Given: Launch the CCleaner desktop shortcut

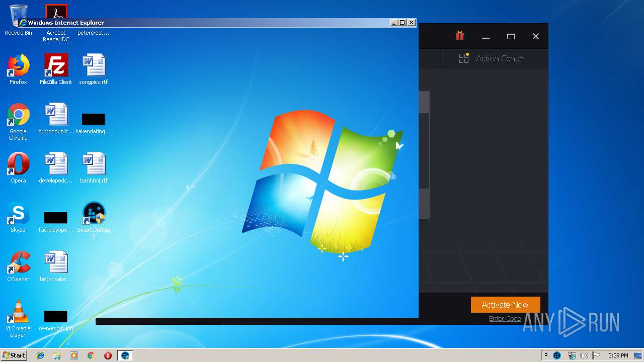Looking at the screenshot, I should point(18,266).
